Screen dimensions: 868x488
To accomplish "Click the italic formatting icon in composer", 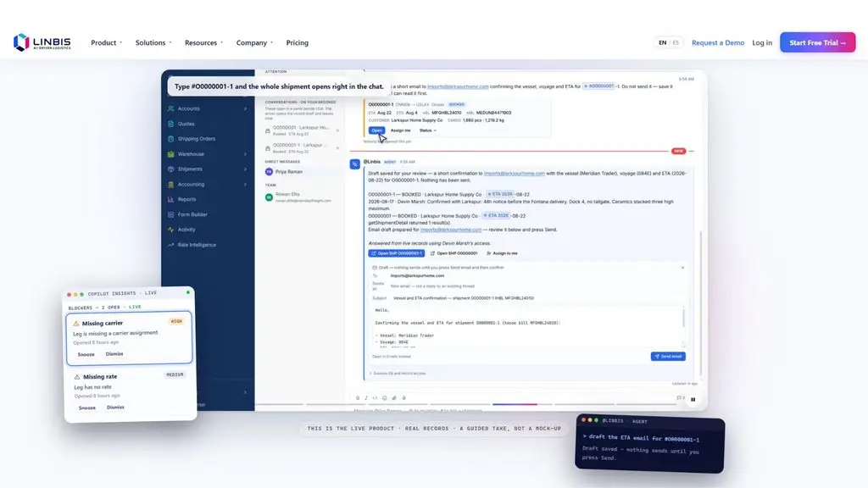I will (366, 398).
